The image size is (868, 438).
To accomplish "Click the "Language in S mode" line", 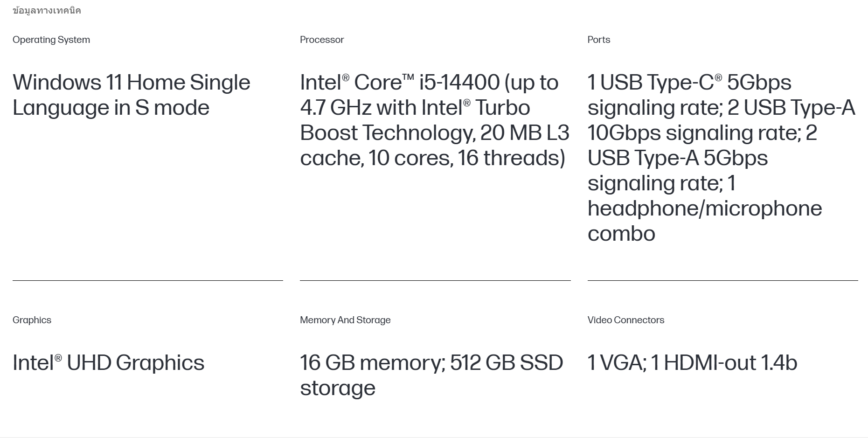I will [x=111, y=108].
